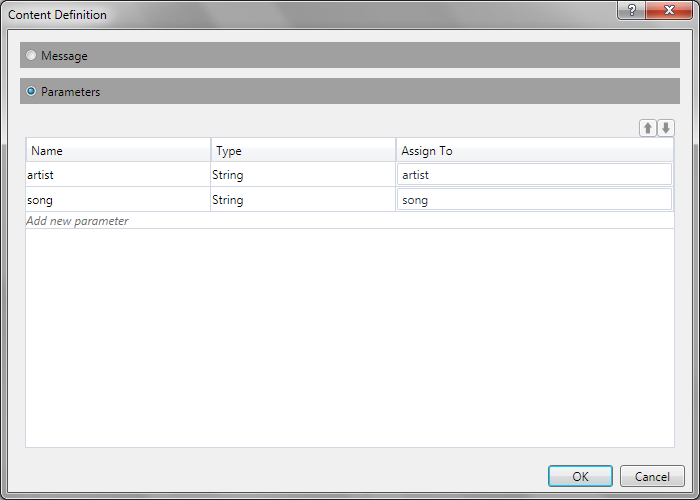Select the Parameters radio button

pyautogui.click(x=31, y=92)
